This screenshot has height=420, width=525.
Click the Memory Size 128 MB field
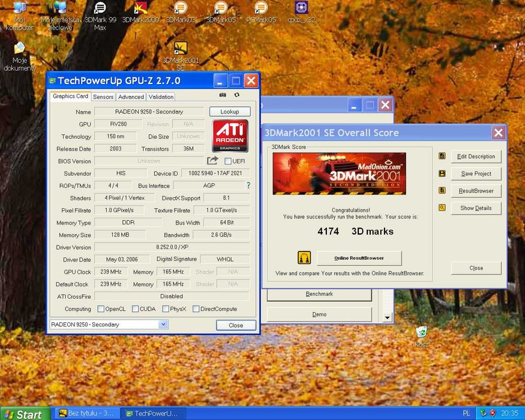(120, 235)
